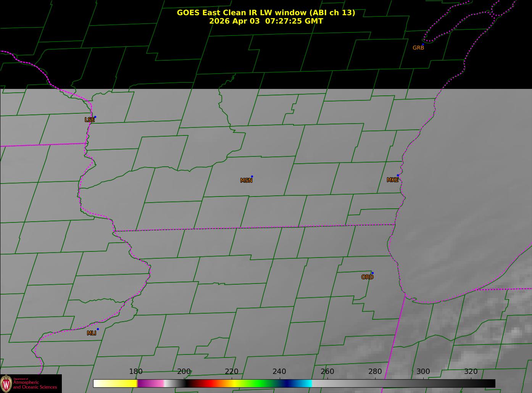Viewport: 532px width, 393px height.
Task: Click the 2026 Apr 03 07:27:25 GMT timestamp
Action: [266, 21]
